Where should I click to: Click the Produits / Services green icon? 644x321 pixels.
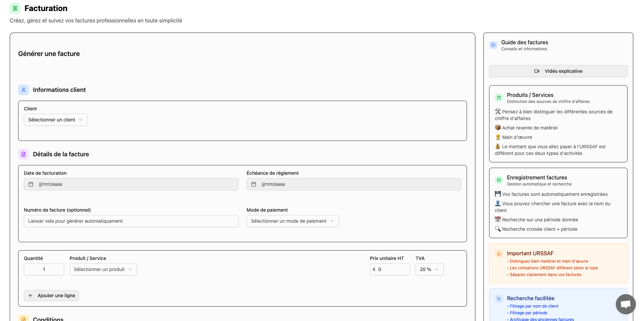click(499, 98)
